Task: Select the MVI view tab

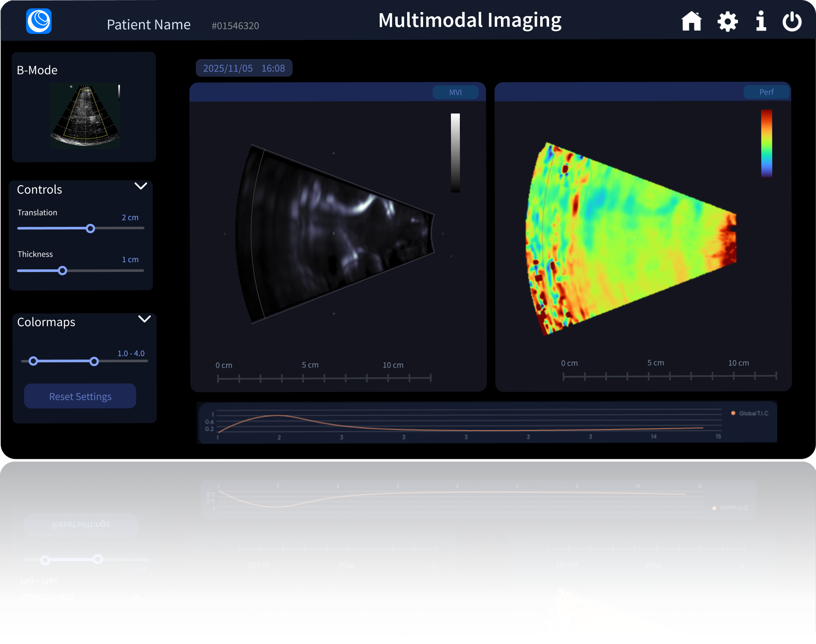Action: pos(455,92)
